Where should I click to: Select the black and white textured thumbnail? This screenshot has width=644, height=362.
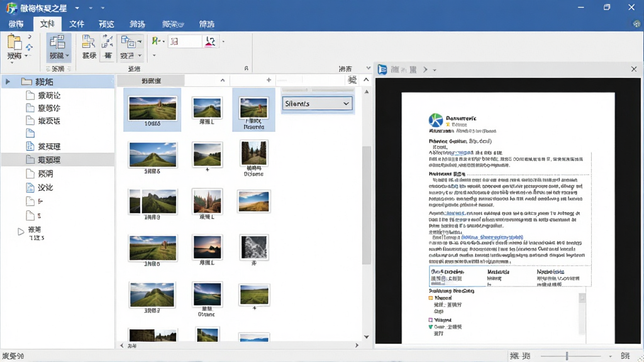(254, 247)
